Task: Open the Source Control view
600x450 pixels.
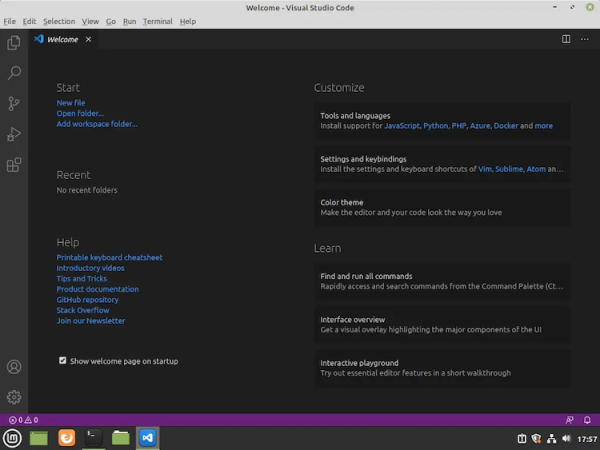Action: (x=14, y=103)
